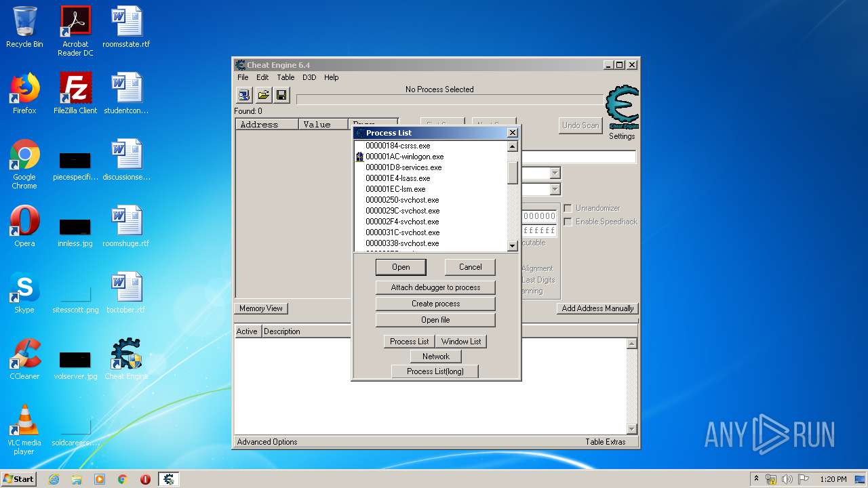Show hidden tray icons arrow
The height and width of the screenshot is (488, 868).
(756, 479)
